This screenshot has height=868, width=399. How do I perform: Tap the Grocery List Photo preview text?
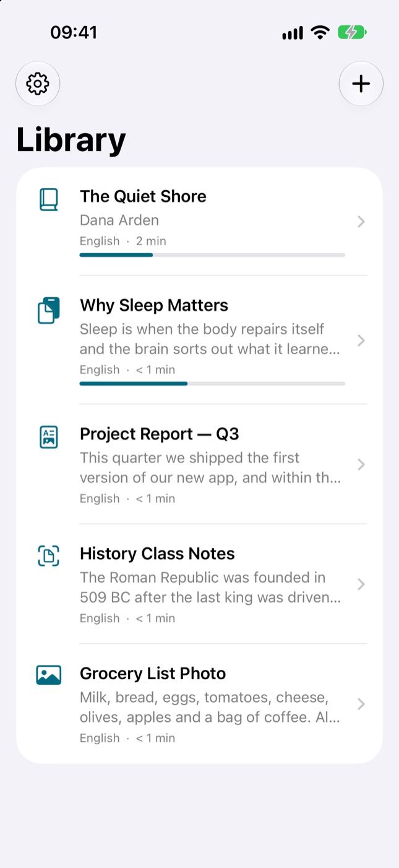tap(210, 708)
